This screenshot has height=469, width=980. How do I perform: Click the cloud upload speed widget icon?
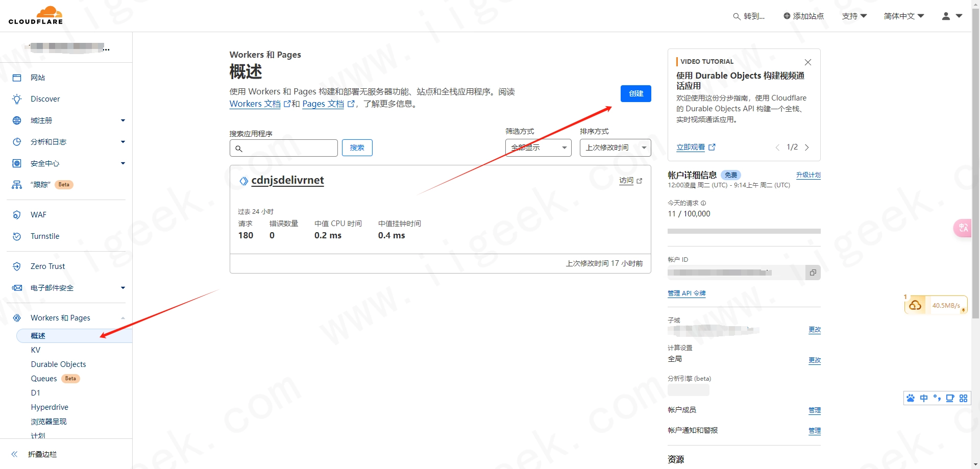tap(916, 305)
